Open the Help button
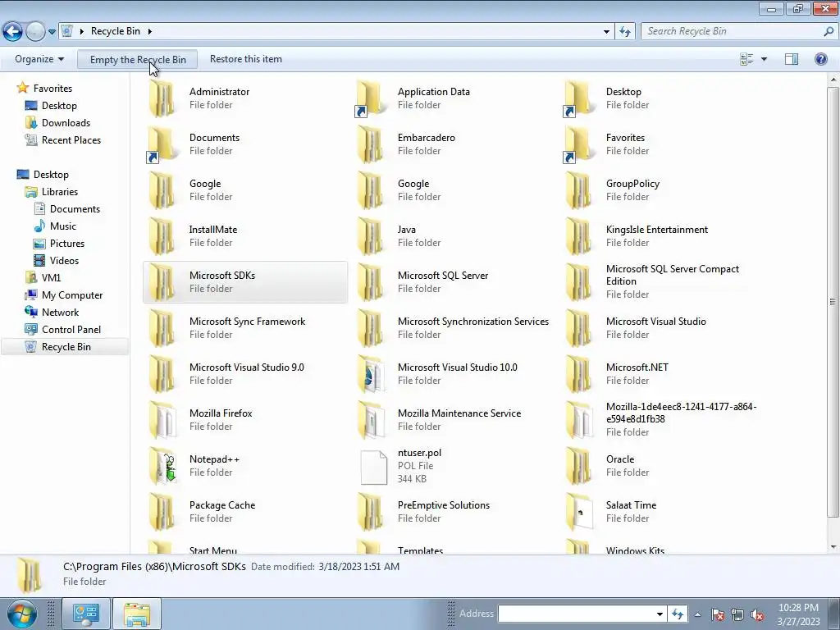This screenshot has width=840, height=630. coord(820,59)
